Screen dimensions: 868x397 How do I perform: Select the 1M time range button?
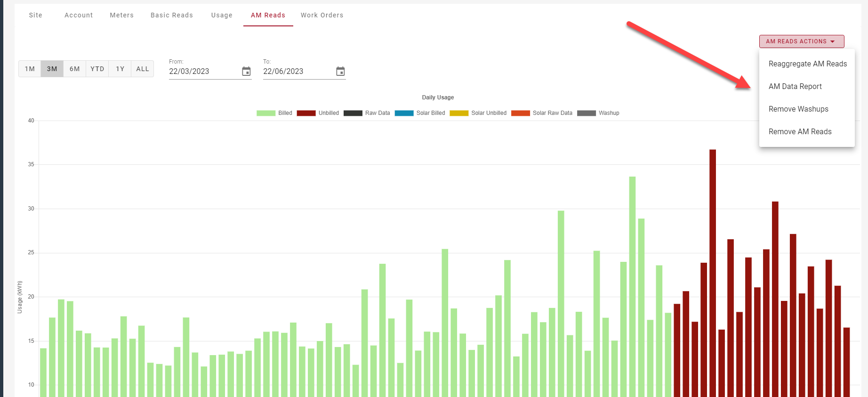pos(30,69)
